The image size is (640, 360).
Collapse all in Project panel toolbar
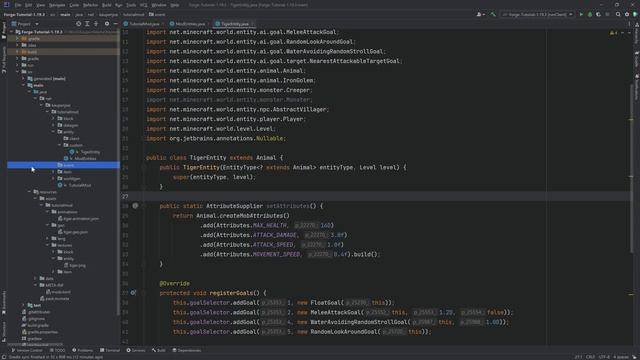tap(96, 24)
